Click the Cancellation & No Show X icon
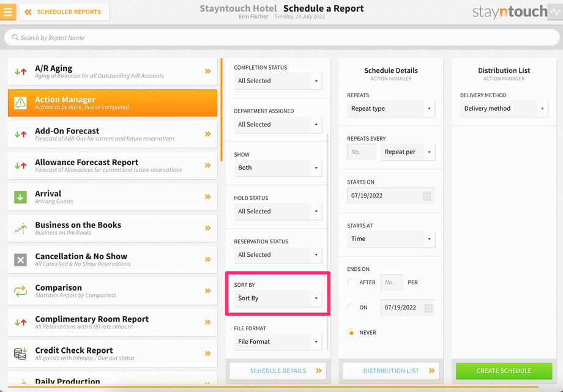 click(x=20, y=259)
